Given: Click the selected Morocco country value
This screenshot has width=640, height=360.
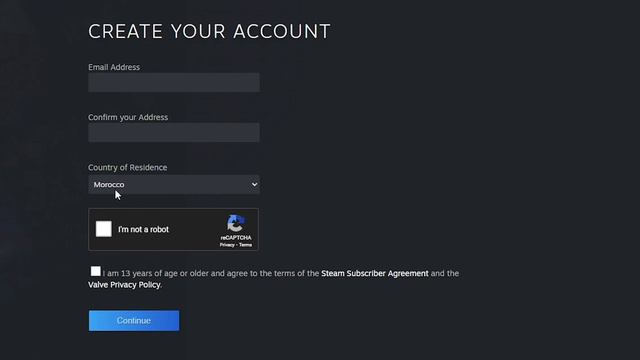Looking at the screenshot, I should (109, 184).
